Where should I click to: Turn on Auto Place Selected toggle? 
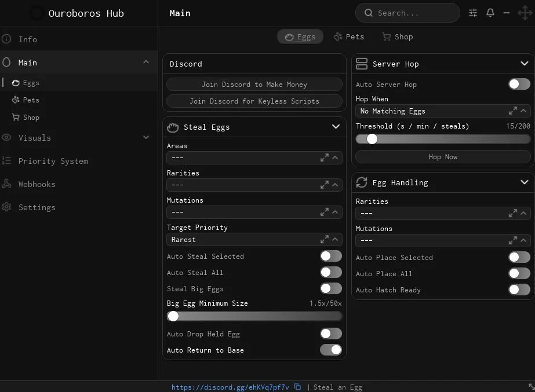click(x=519, y=257)
